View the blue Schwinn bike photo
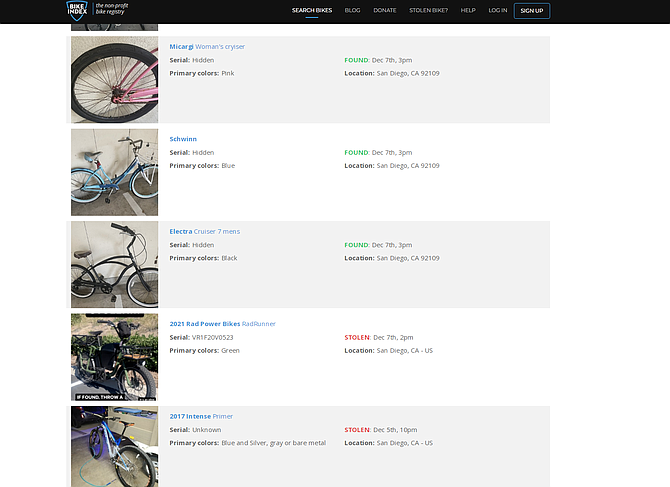670x487 pixels. (115, 172)
